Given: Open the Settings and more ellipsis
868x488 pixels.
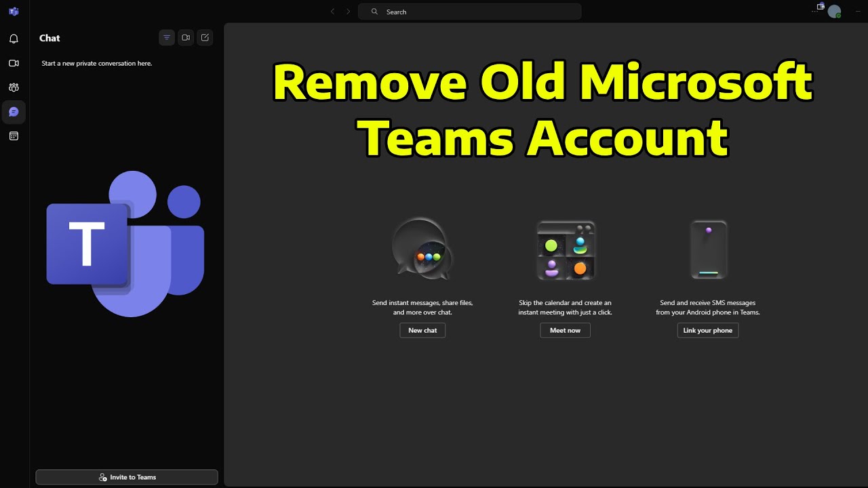Looking at the screenshot, I should 815,12.
